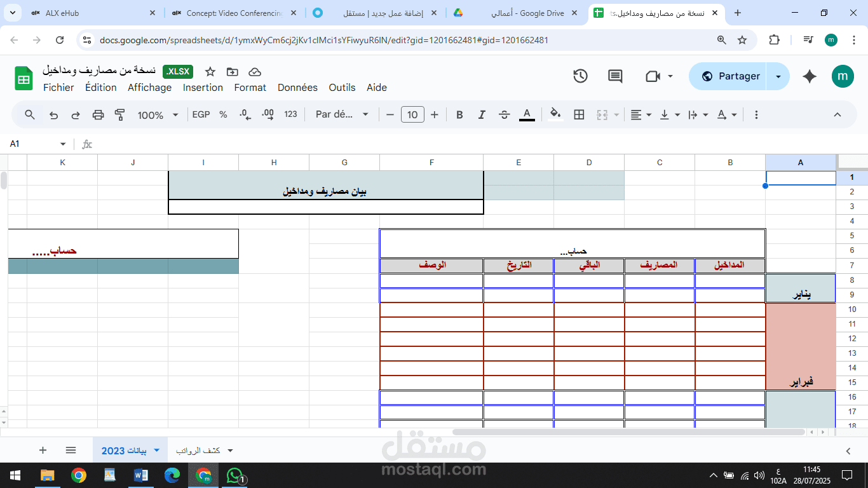The width and height of the screenshot is (868, 488).
Task: Start a Meet call camera icon
Action: click(x=653, y=76)
